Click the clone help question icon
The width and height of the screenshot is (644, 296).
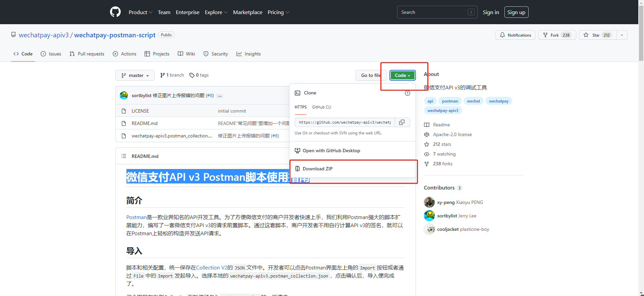(407, 93)
